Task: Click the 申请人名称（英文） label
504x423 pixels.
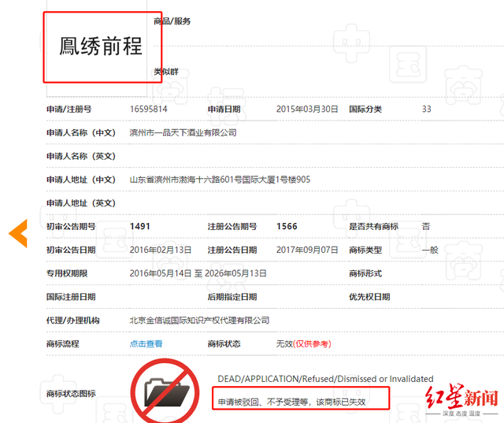Action: [x=81, y=156]
